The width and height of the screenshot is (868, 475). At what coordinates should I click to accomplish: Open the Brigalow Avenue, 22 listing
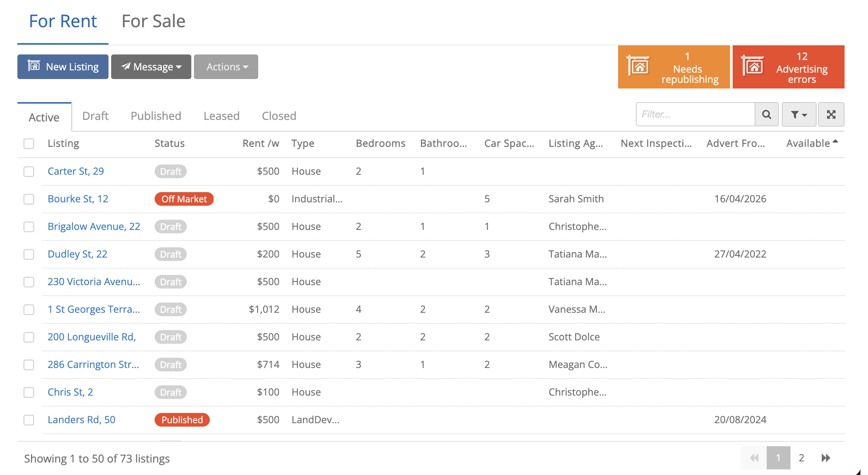[94, 227]
